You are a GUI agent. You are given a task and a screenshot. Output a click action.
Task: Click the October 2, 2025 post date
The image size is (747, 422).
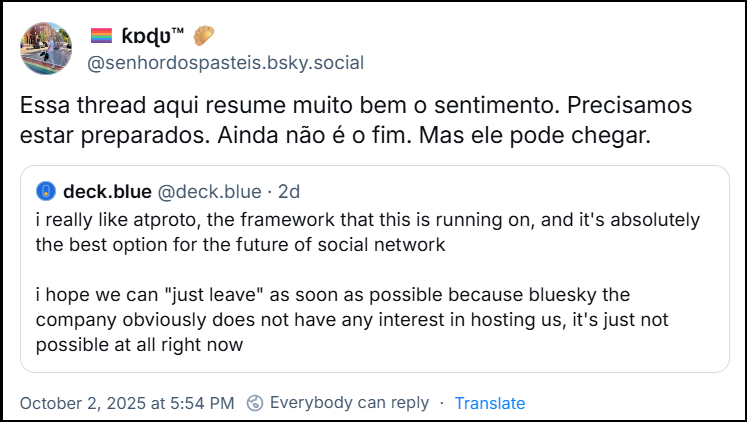(127, 403)
